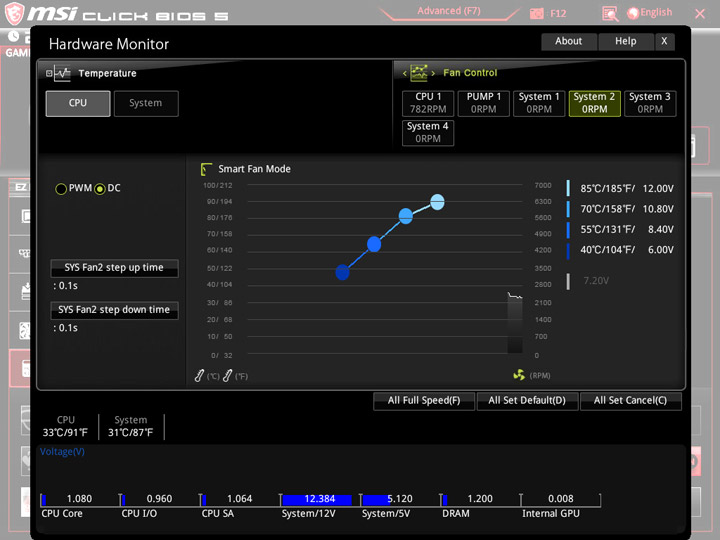The image size is (720, 540).
Task: Open SYS Fan2 step up time setting
Action: pyautogui.click(x=114, y=268)
